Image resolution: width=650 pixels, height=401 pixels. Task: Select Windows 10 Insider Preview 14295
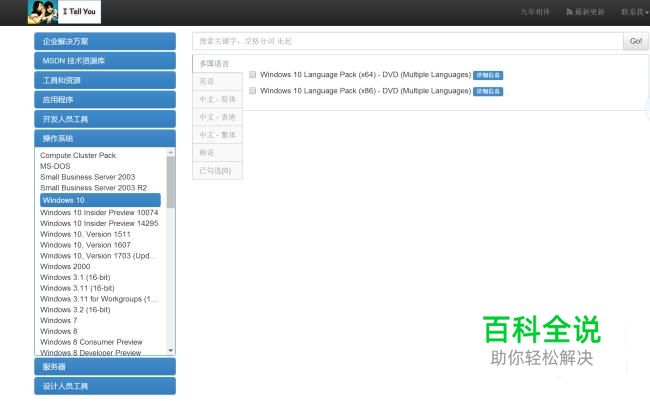pos(99,223)
